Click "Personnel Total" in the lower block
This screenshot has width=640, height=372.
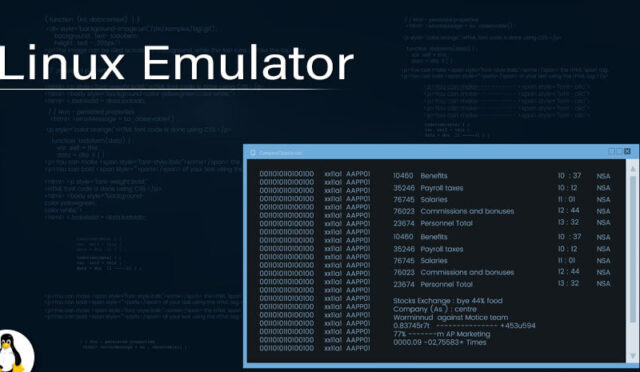point(447,284)
